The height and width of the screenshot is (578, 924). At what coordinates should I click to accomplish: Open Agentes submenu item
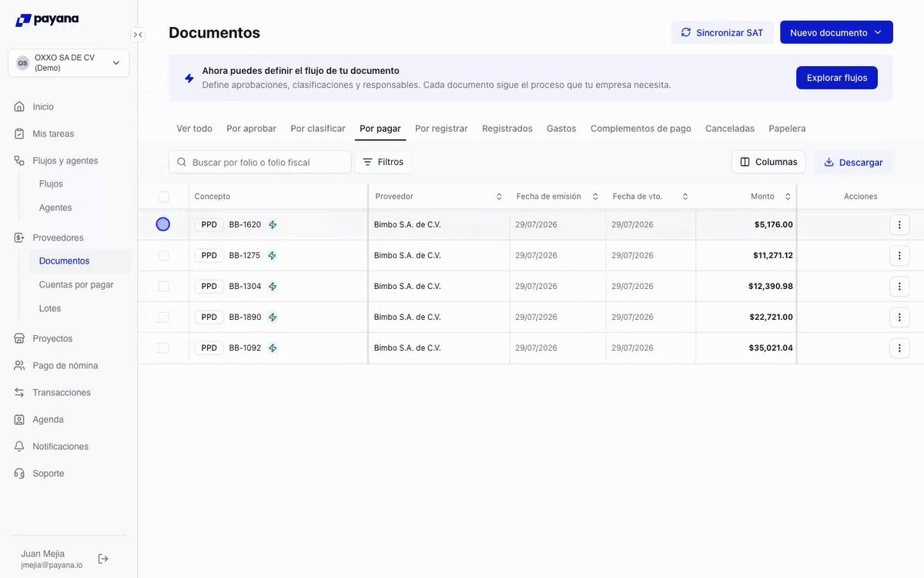(55, 207)
